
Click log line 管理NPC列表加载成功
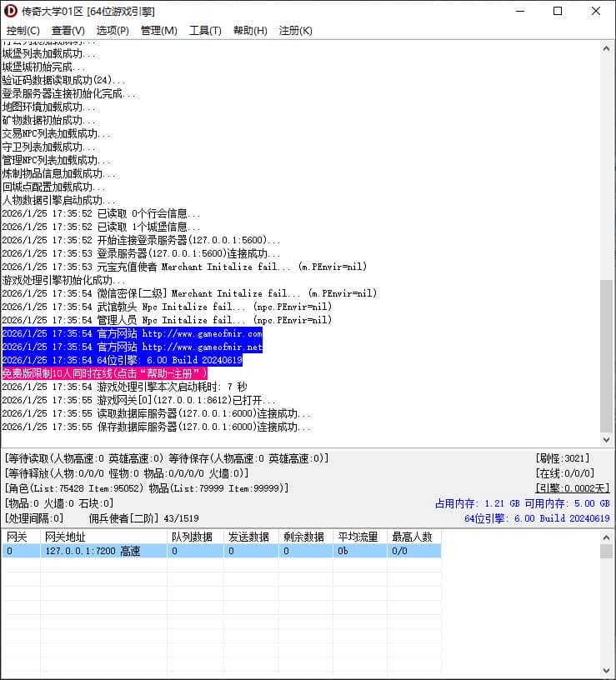pyautogui.click(x=56, y=160)
